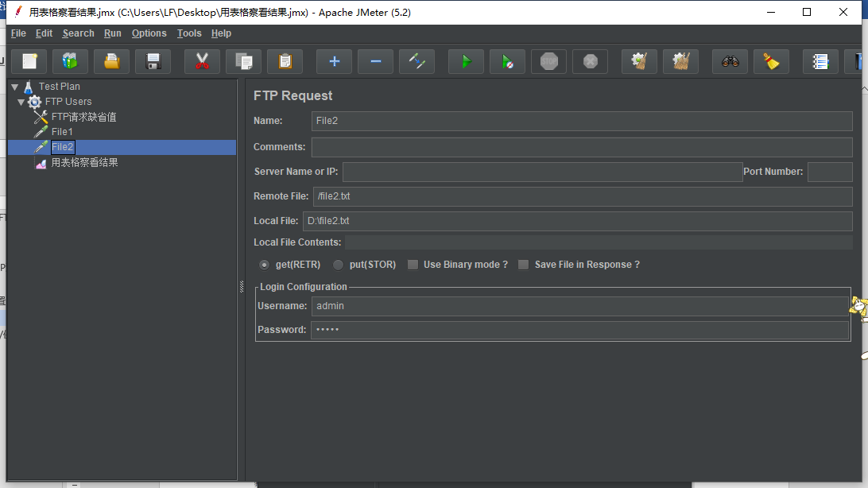Maximize the JMeter window
The height and width of the screenshot is (488, 868).
point(807,12)
